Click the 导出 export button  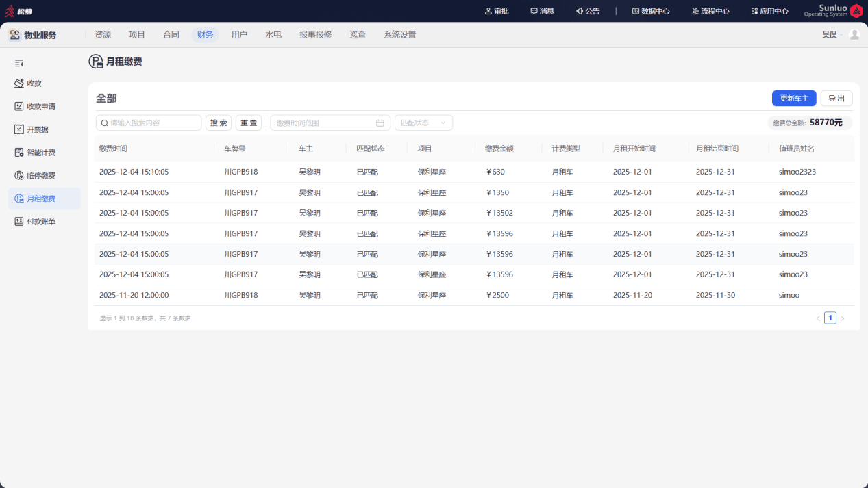coord(836,99)
